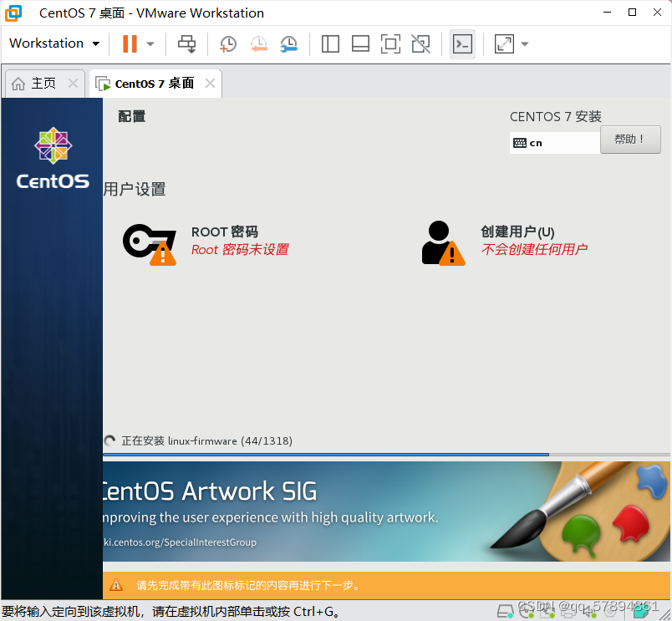Click the CentOS logo in sidebar
Screen dimensions: 672x621
tap(53, 158)
